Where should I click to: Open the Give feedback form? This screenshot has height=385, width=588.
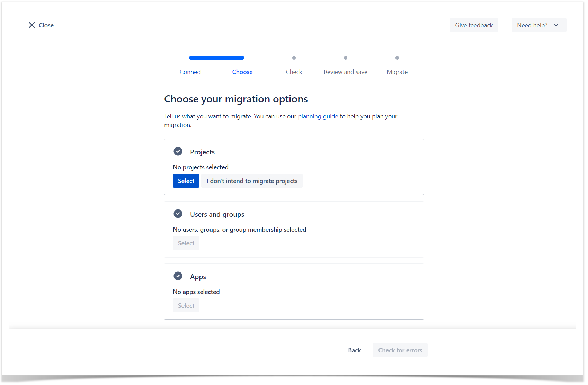point(473,25)
